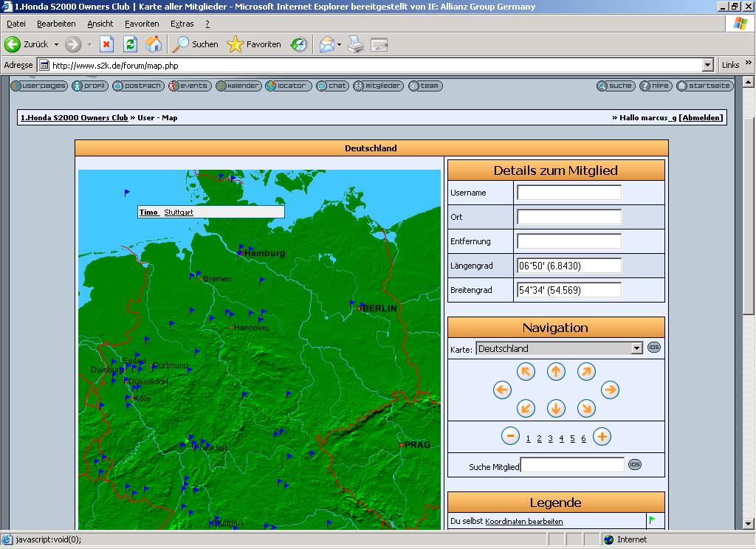Viewport: 756px width, 549px height.
Task: Expand the address bar URL dropdown
Action: pyautogui.click(x=708, y=65)
